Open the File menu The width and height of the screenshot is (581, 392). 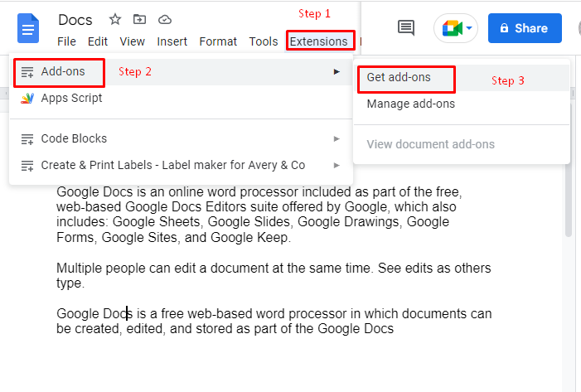(66, 41)
